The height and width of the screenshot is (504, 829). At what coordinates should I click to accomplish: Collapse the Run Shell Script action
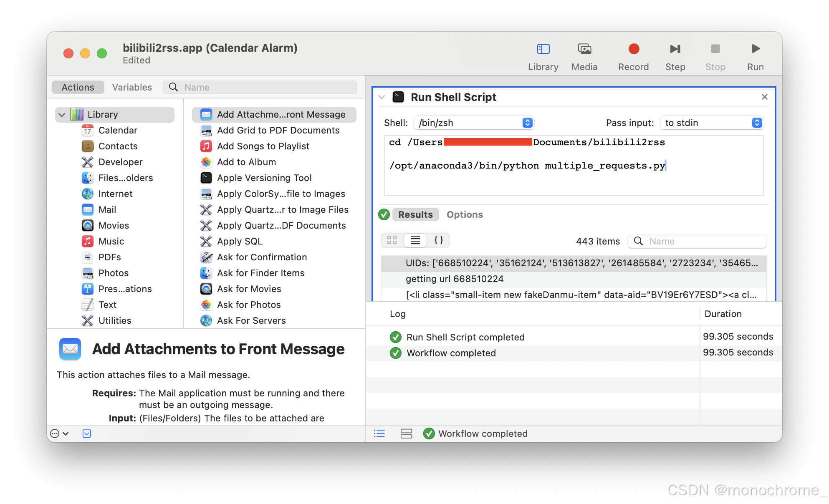(382, 97)
